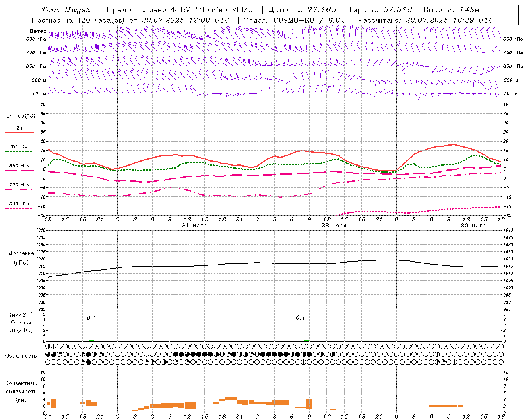
Task: Select the 'Широта: 57.518' latitude value
Action: click(379, 10)
